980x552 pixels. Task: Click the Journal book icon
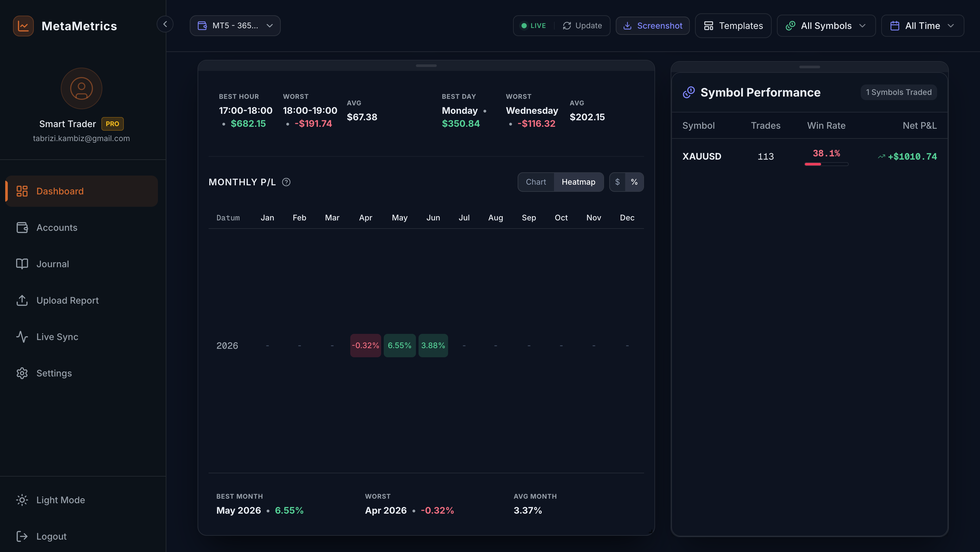pos(22,264)
